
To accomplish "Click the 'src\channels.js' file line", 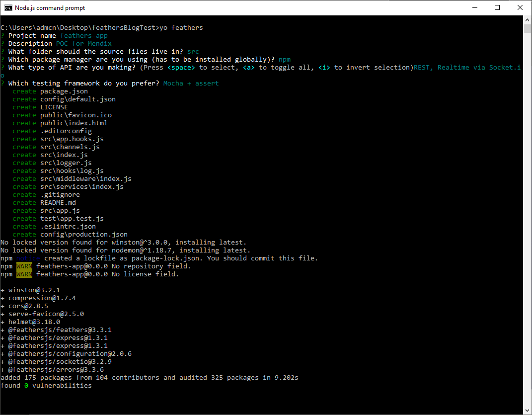I will pos(56,147).
